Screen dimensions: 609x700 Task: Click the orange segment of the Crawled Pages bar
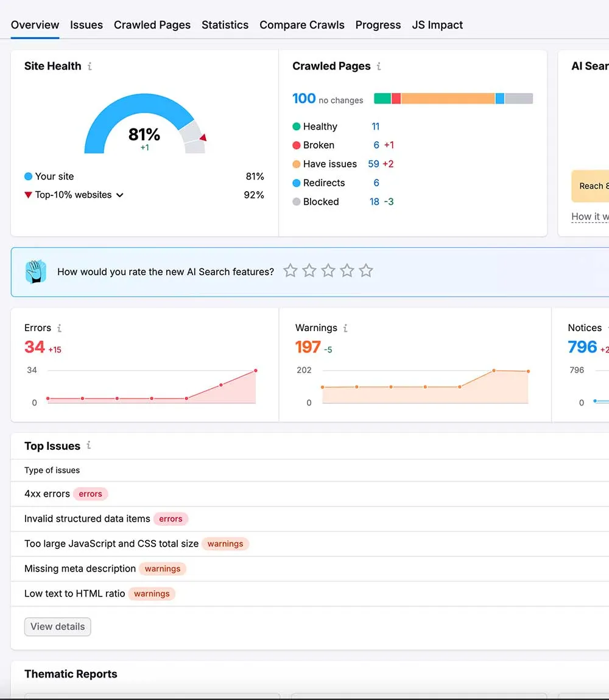448,98
